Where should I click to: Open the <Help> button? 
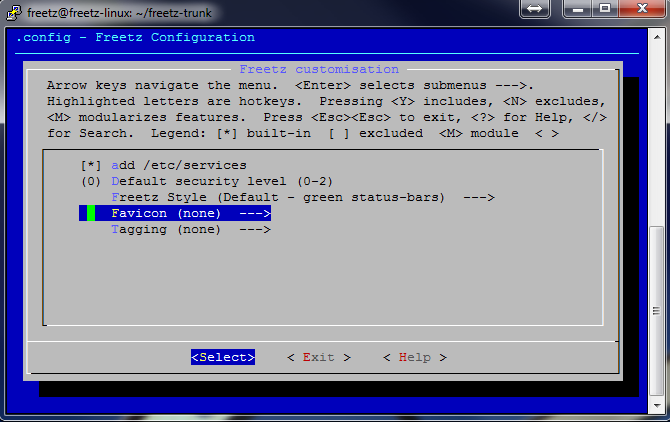tap(414, 357)
